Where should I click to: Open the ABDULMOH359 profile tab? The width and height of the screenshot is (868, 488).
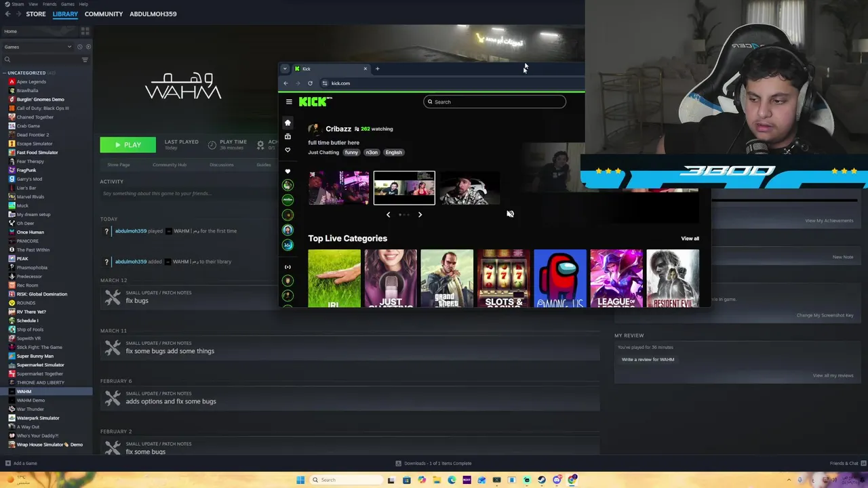pos(153,14)
